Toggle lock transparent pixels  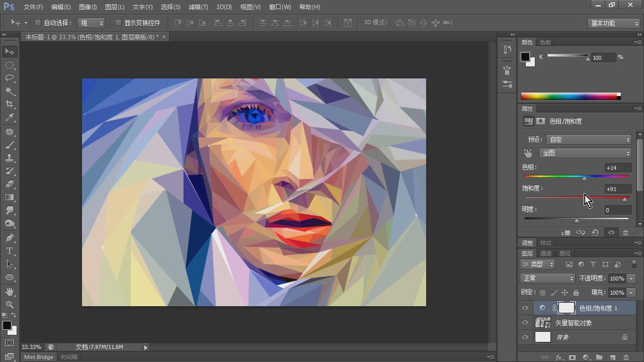pyautogui.click(x=542, y=293)
